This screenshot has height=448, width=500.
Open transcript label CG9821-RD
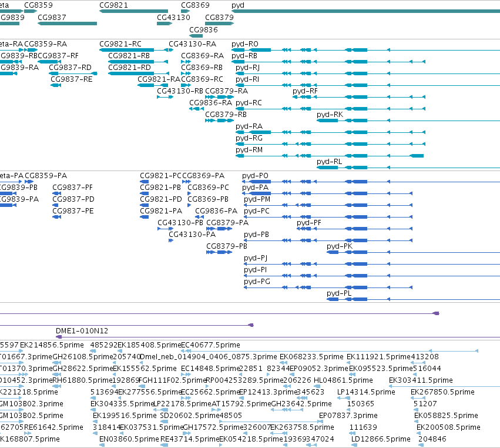(129, 68)
